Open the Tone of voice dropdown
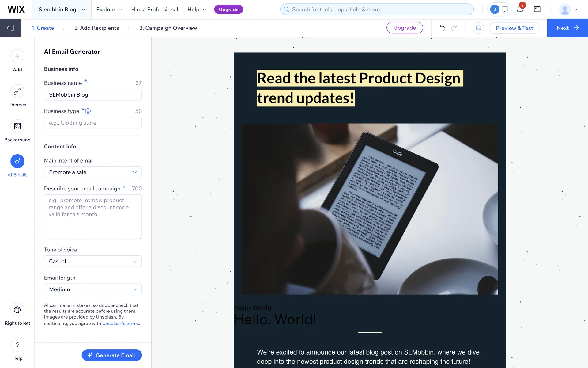This screenshot has width=588, height=368. pos(93,262)
